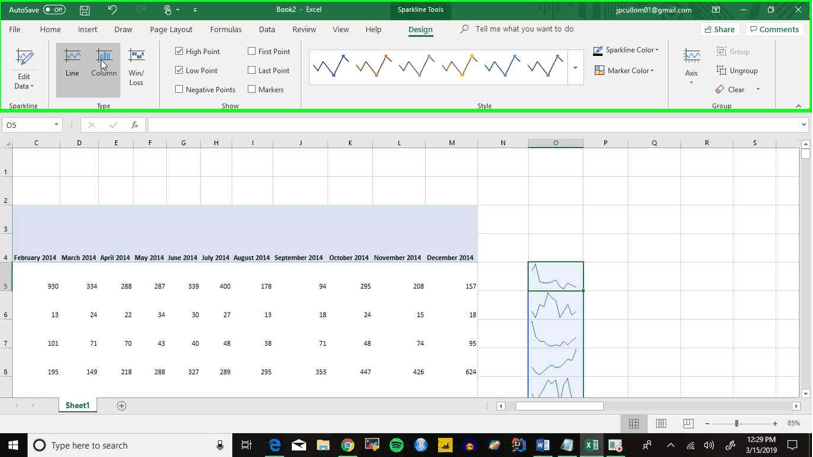
Task: Enable First Point checkbox
Action: (x=251, y=51)
